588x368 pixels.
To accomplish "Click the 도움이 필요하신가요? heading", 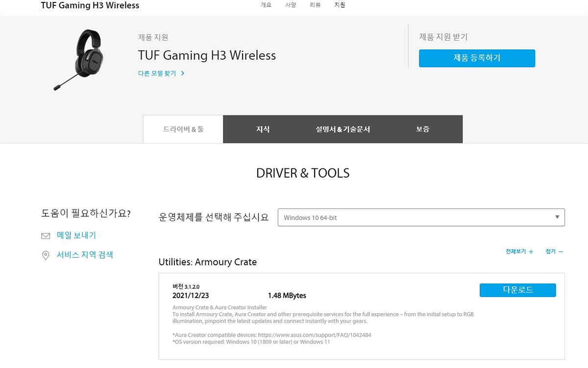I will (86, 214).
